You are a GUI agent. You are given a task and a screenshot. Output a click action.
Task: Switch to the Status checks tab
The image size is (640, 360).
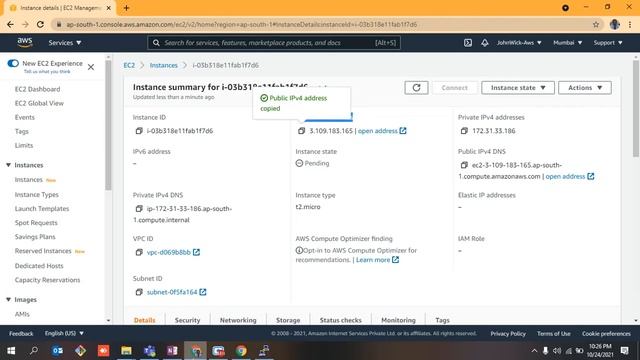[x=340, y=320]
